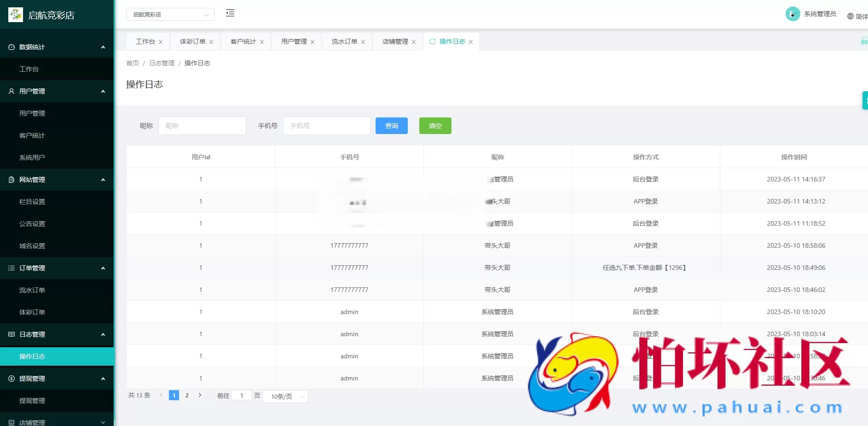This screenshot has height=426, width=868.
Task: Open the 10条/页 page size dropdown
Action: (284, 396)
